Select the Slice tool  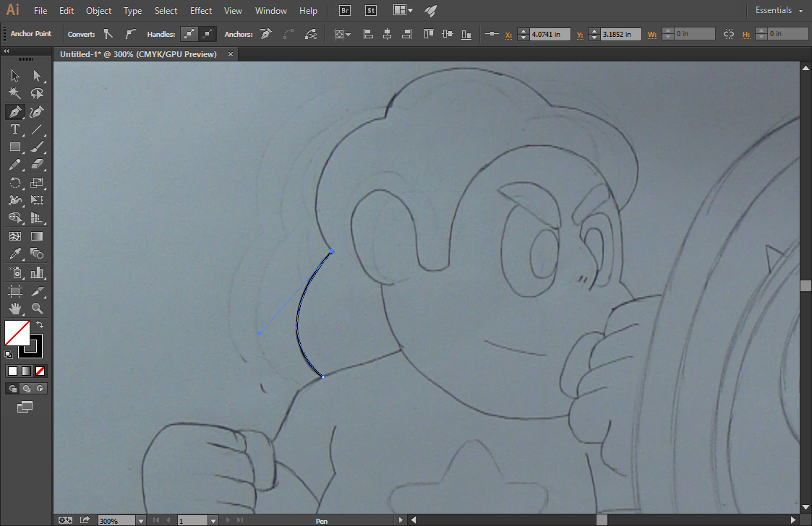click(x=37, y=291)
